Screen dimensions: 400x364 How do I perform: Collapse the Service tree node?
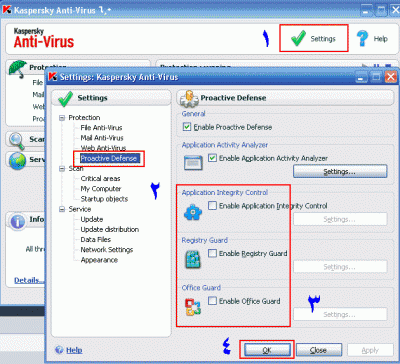pos(62,209)
